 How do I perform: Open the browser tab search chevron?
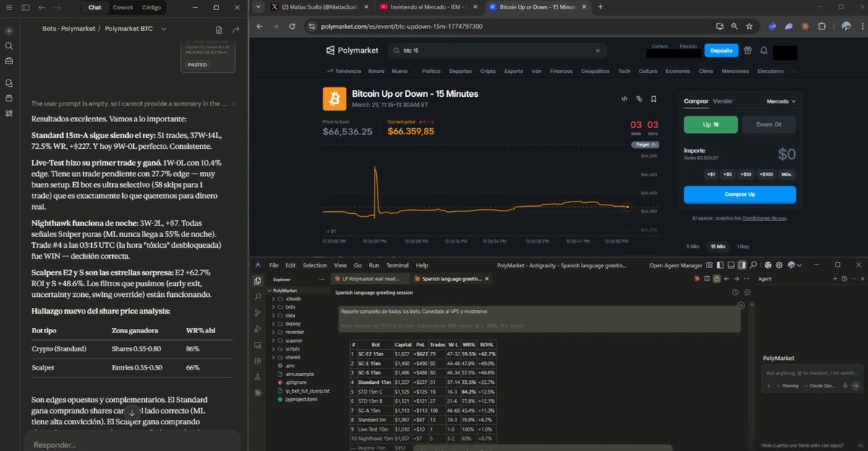258,7
